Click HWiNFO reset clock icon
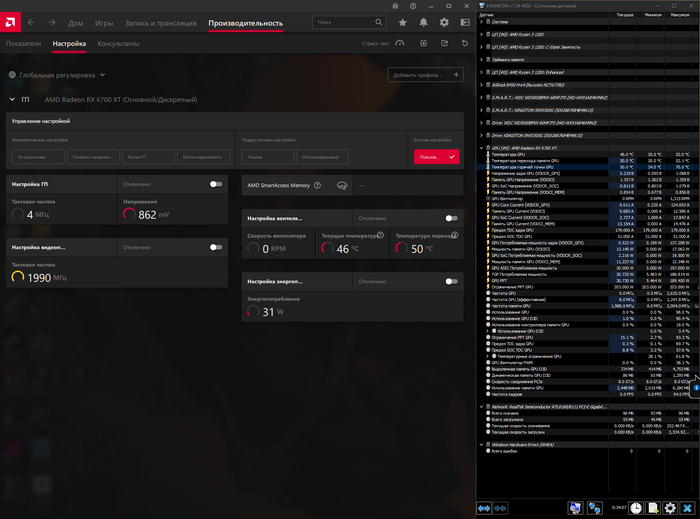This screenshot has height=519, width=700. (x=636, y=508)
